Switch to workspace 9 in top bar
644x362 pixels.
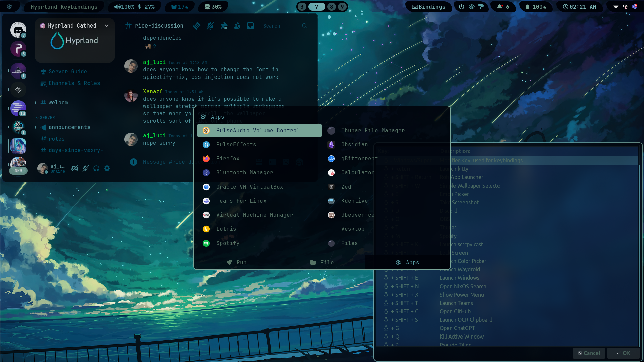(x=342, y=7)
